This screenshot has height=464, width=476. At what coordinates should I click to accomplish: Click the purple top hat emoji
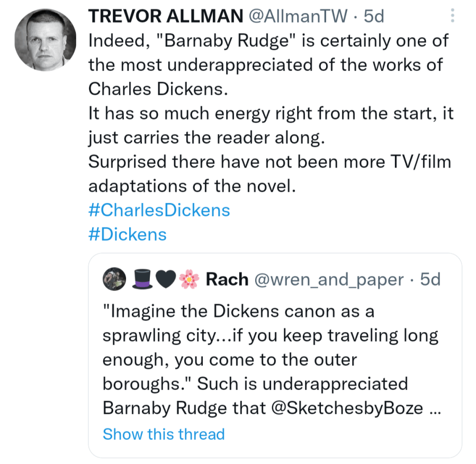coord(140,279)
